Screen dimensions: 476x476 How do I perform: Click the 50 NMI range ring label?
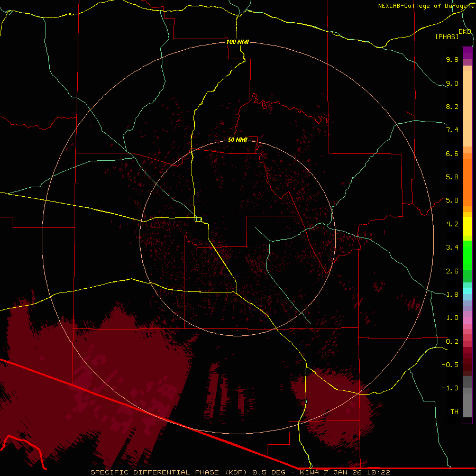point(237,140)
